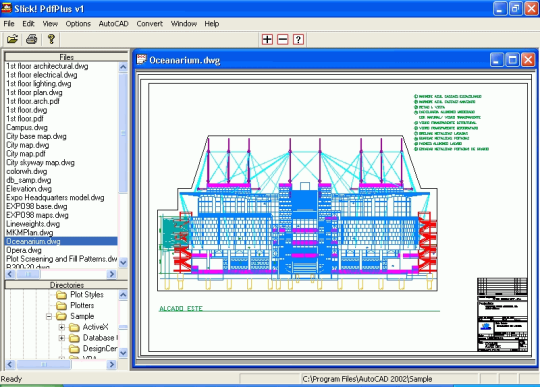The width and height of the screenshot is (540, 387).
Task: Click the Database folder icon
Action: tap(74, 338)
